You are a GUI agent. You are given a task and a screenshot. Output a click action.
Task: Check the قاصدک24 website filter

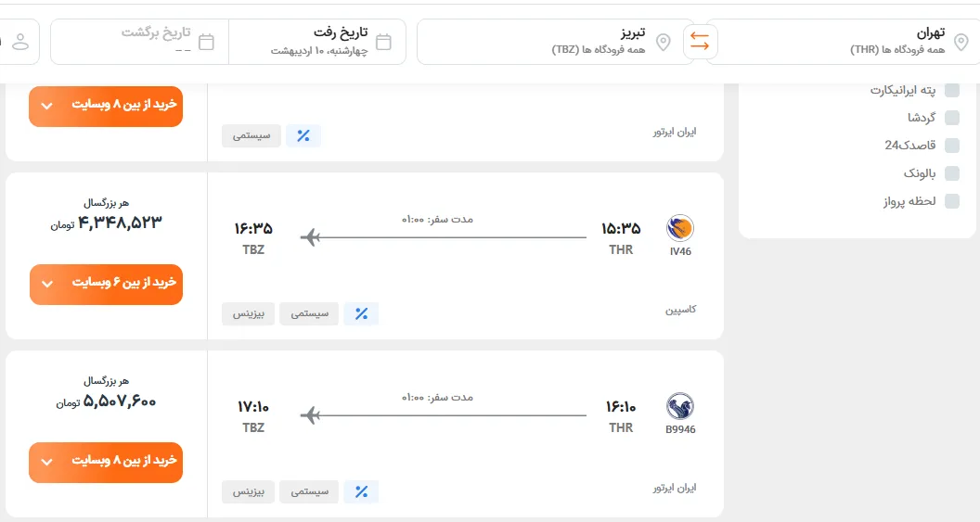pyautogui.click(x=952, y=146)
